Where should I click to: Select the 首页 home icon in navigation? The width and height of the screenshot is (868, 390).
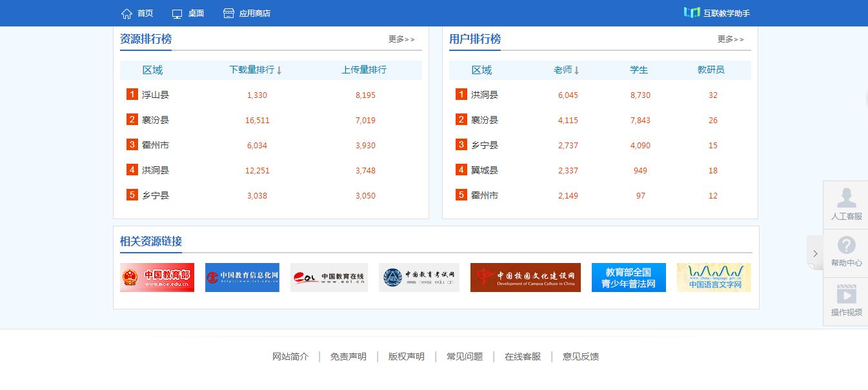(126, 13)
